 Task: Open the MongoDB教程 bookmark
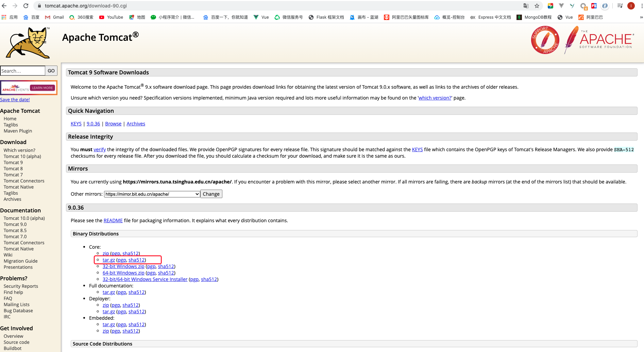tap(534, 17)
